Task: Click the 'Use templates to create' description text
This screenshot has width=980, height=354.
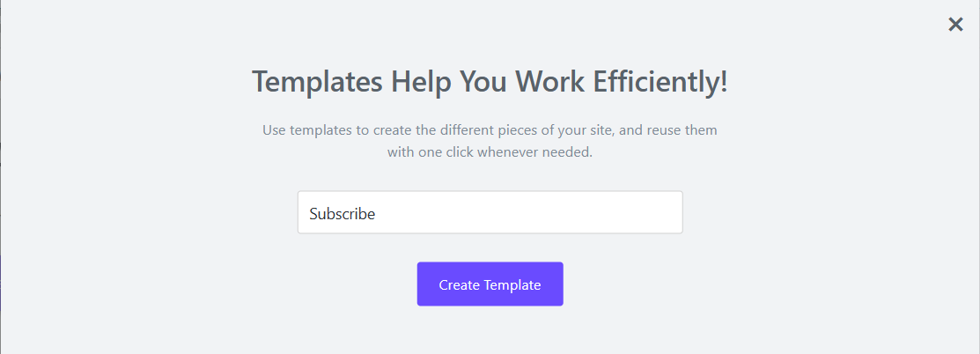Action: point(490,141)
